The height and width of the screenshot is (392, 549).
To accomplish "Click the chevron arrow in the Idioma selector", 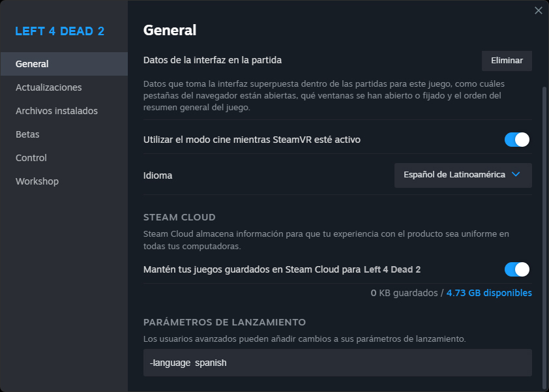I will coord(516,174).
